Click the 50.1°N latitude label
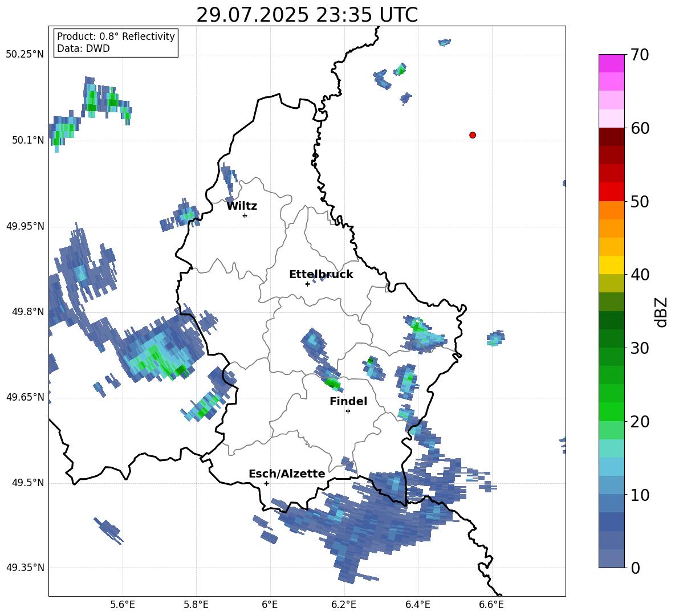Viewport: 675px width, 616px height. [x=28, y=140]
